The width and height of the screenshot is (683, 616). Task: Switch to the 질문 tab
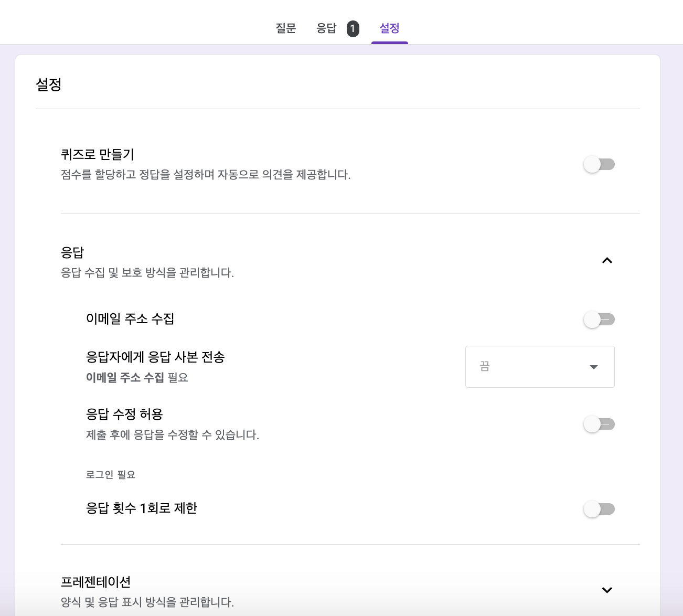point(285,28)
